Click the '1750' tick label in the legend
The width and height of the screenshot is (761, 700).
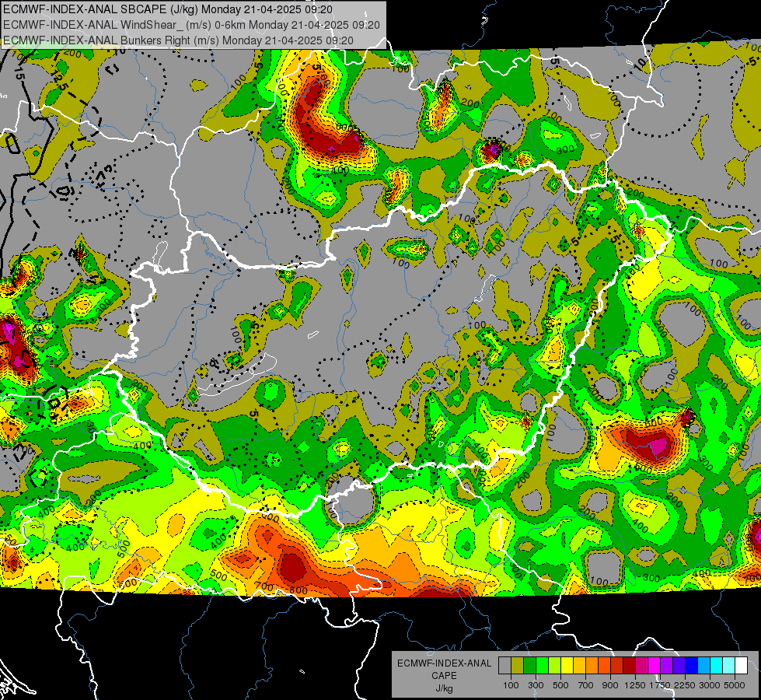[661, 685]
